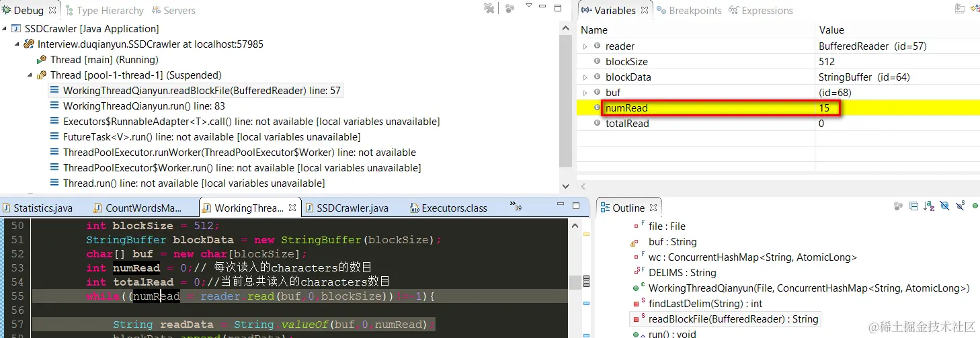980x338 pixels.
Task: Toggle Hide Fields in Outline toolbar
Action: [944, 206]
